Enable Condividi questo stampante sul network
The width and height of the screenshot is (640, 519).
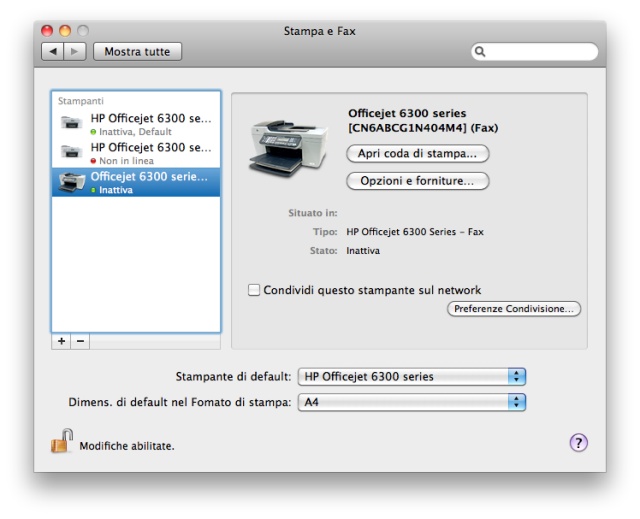click(x=254, y=290)
